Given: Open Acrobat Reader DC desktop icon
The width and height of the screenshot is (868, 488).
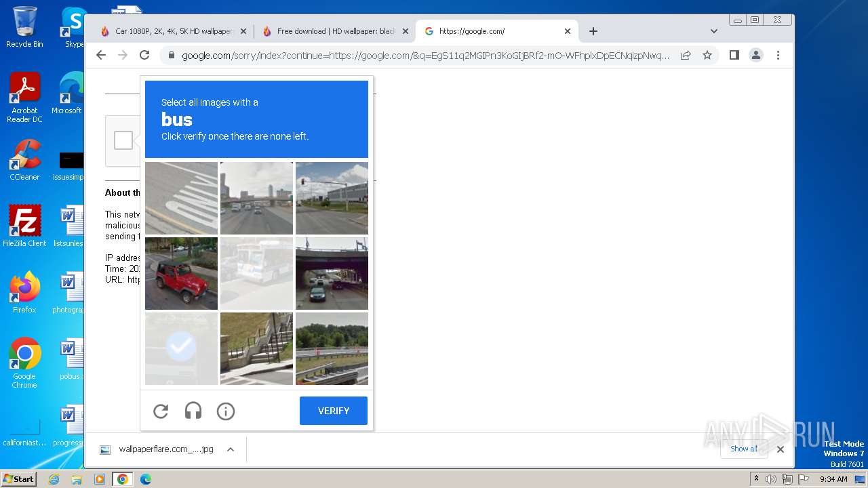Looking at the screenshot, I should point(24,98).
